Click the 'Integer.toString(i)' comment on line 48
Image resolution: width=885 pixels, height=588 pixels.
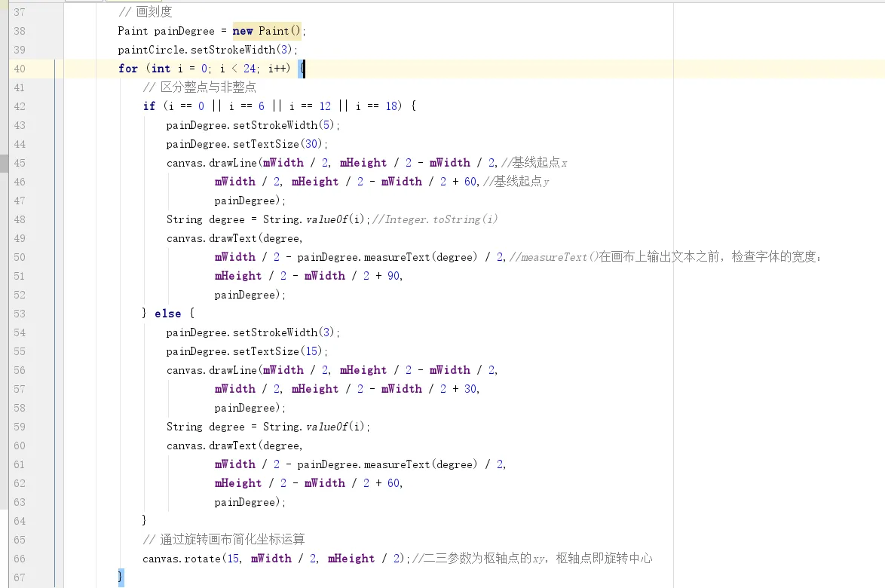click(x=441, y=219)
